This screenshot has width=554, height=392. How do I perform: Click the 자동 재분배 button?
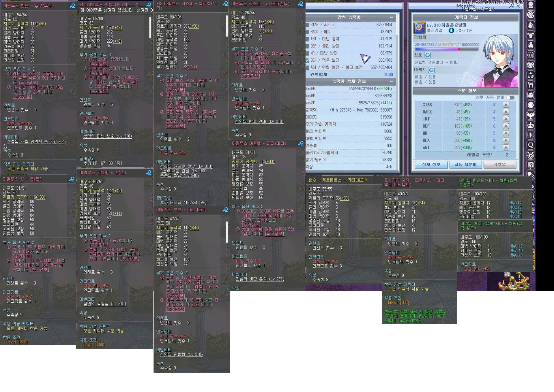pyautogui.click(x=465, y=165)
